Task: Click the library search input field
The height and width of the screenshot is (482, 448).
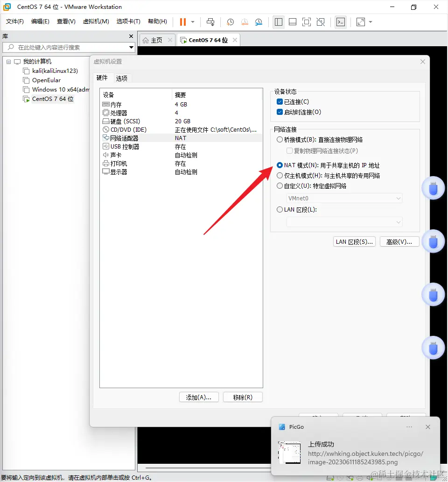Action: point(65,47)
